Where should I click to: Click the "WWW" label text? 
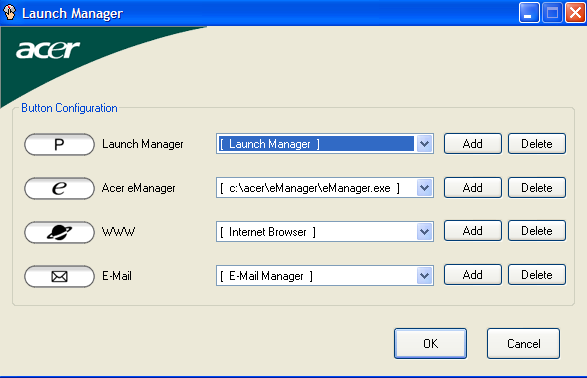click(x=118, y=232)
